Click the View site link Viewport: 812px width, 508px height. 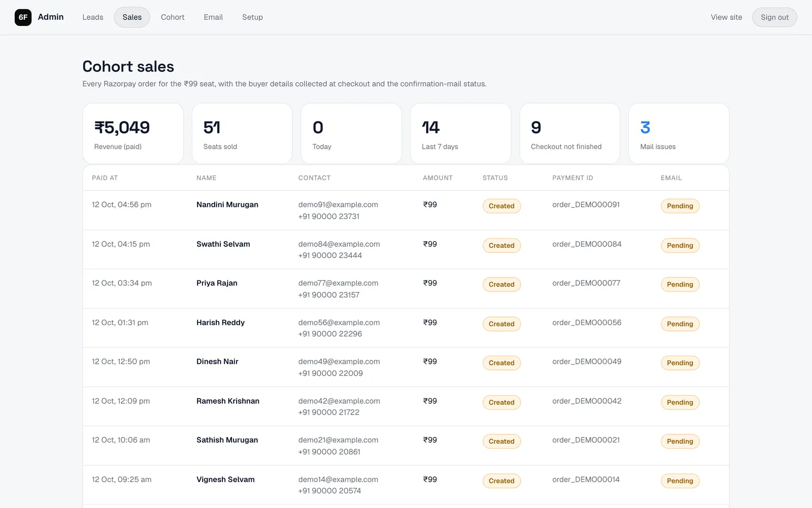tap(726, 17)
